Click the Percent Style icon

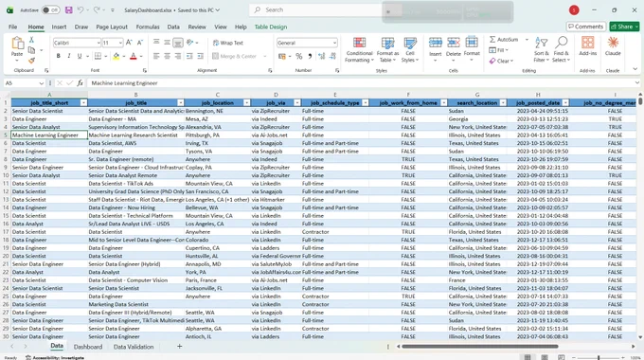(299, 56)
